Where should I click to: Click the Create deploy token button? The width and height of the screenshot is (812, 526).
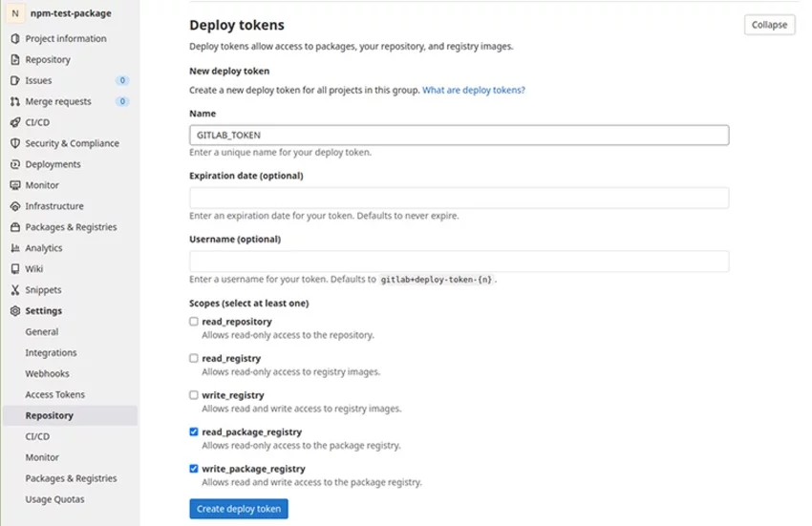(239, 509)
